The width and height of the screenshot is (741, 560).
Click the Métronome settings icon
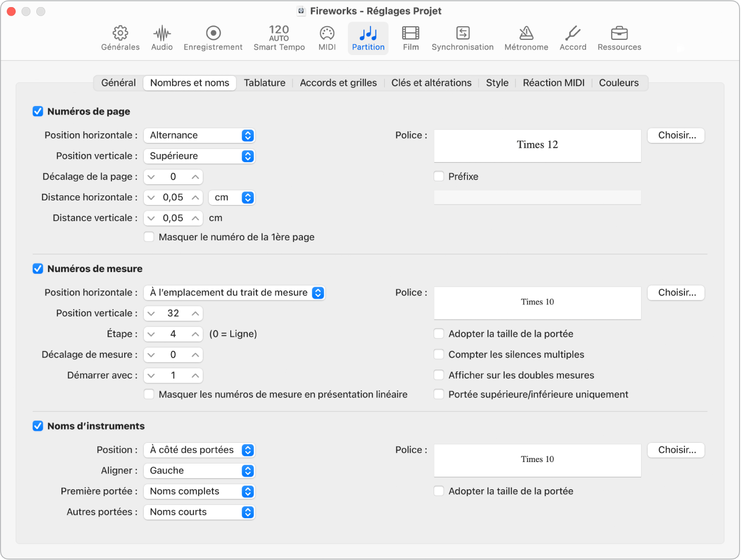[x=526, y=38]
